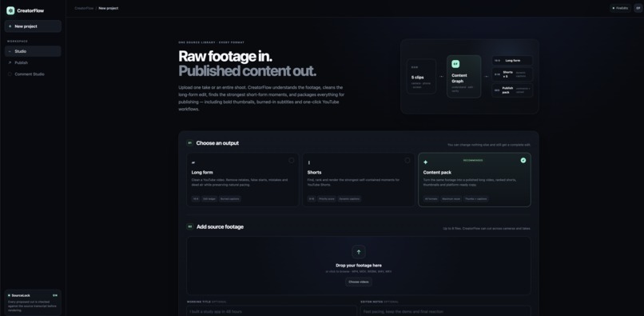Click the green Content Graph badge icon
The width and height of the screenshot is (644, 316).
(455, 64)
